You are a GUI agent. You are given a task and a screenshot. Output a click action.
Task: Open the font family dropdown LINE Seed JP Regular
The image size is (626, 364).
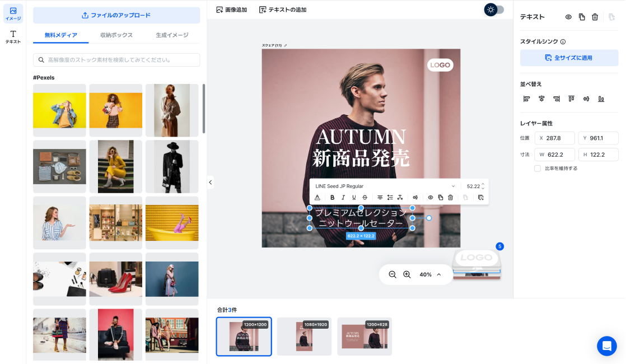pyautogui.click(x=385, y=186)
